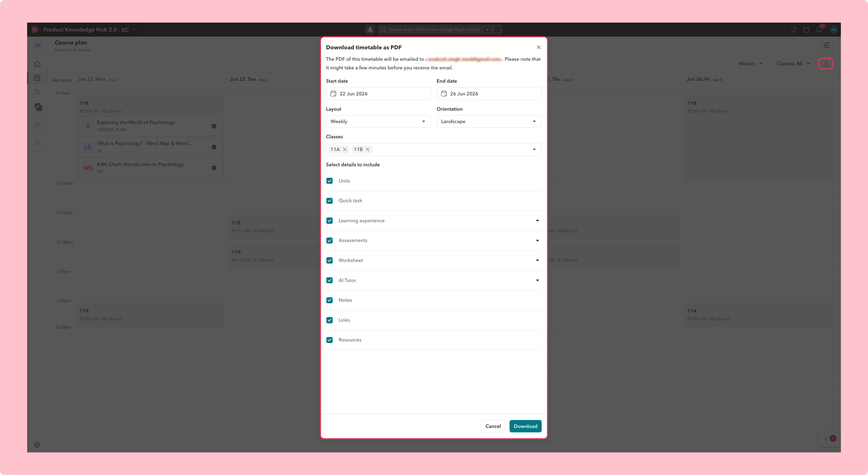Expand the Learning experience options
Screen dimensions: 868x475
(537, 221)
